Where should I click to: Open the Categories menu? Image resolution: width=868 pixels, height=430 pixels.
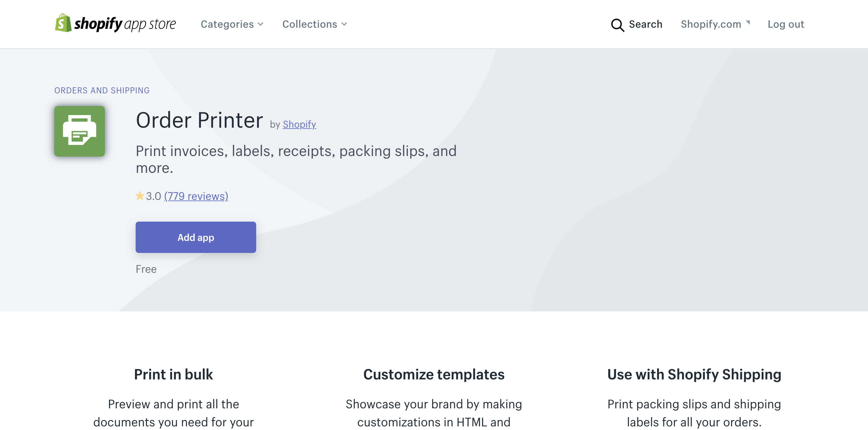point(228,24)
